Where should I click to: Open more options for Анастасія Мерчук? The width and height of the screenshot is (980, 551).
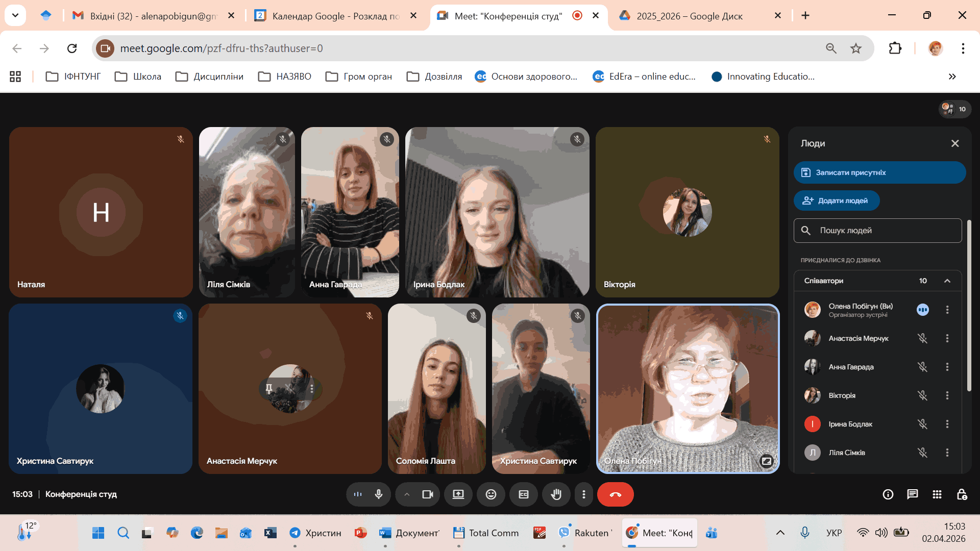(947, 338)
